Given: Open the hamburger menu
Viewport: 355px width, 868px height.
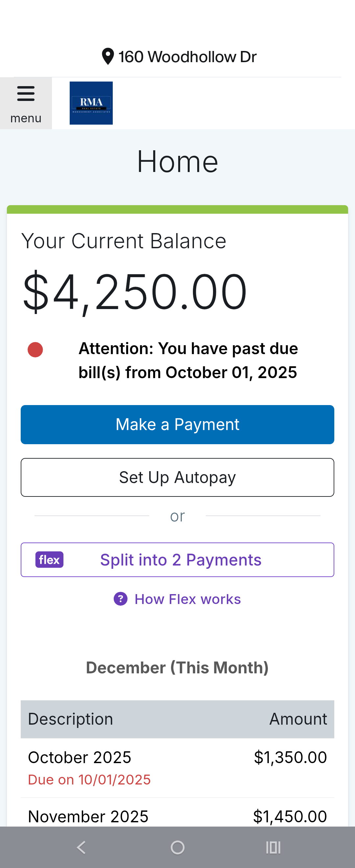Looking at the screenshot, I should pos(26,103).
